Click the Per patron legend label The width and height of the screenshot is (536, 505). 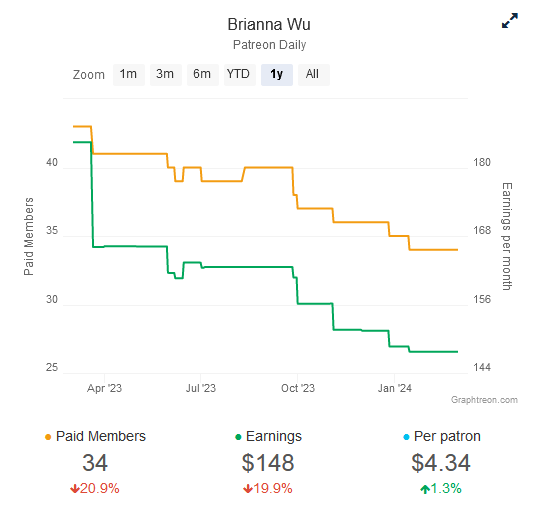tap(447, 437)
